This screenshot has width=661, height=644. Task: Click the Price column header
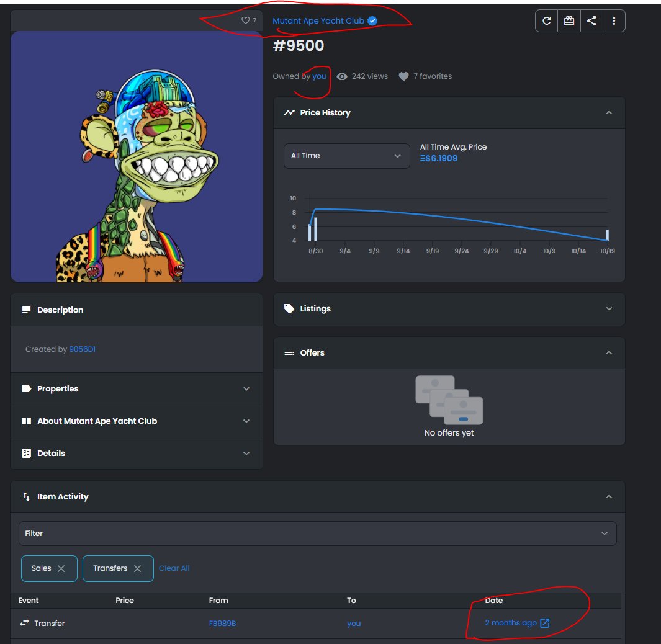point(125,600)
